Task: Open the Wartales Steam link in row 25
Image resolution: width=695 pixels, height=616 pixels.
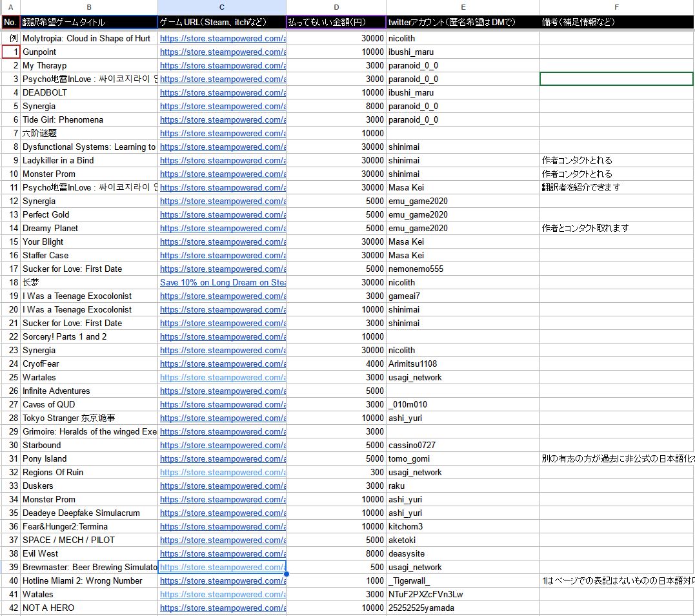Action: click(x=222, y=377)
